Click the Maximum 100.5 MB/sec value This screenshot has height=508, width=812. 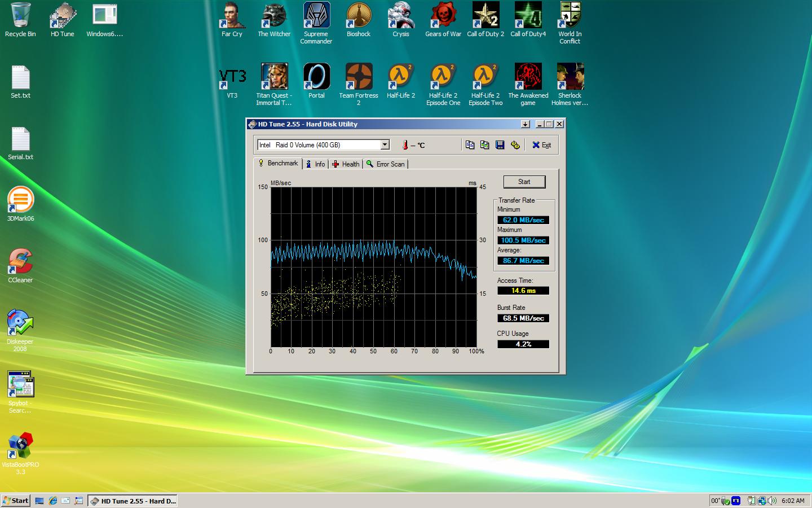click(x=523, y=240)
